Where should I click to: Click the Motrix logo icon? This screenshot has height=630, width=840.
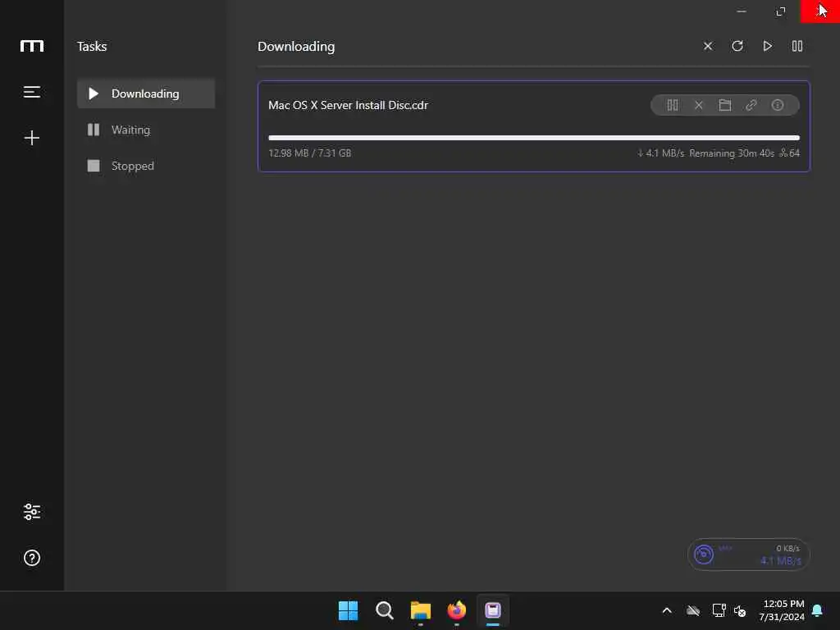(32, 47)
